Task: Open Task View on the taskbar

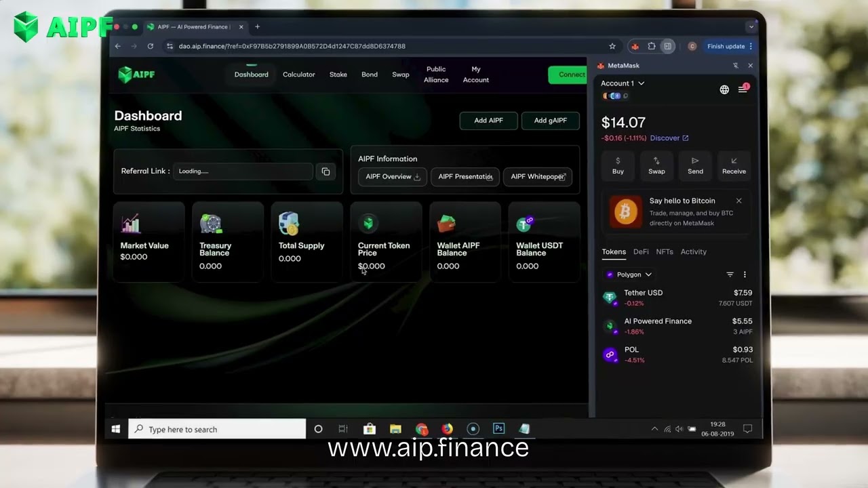Action: tap(343, 429)
